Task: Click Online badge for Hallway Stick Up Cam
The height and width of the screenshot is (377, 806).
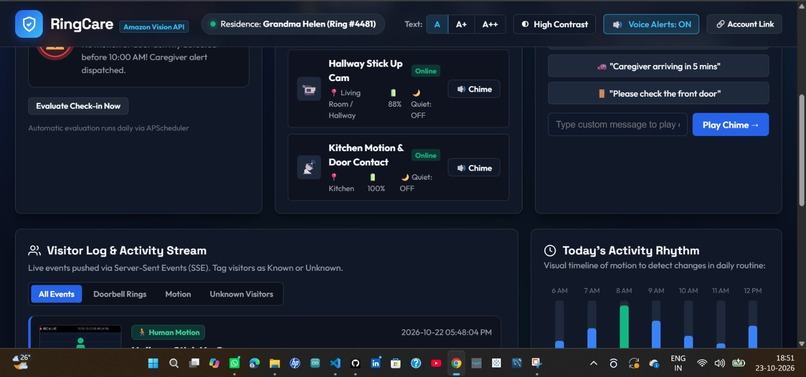Action: [426, 71]
